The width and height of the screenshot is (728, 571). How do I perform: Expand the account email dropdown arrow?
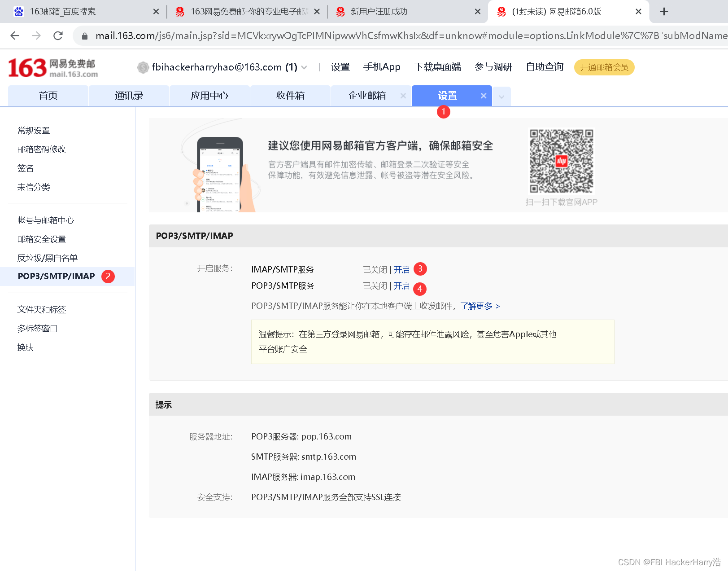pyautogui.click(x=304, y=67)
